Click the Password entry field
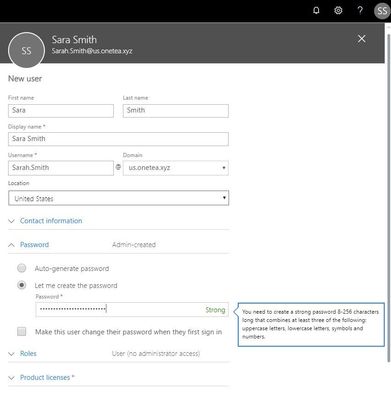391x400 pixels. 132,310
